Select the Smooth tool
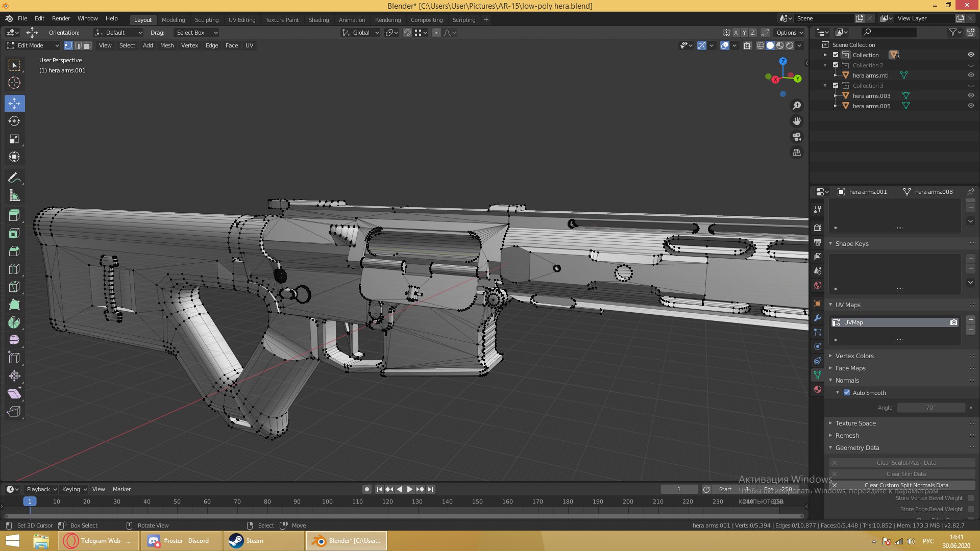Screen dimensions: 980x551 coord(14,340)
